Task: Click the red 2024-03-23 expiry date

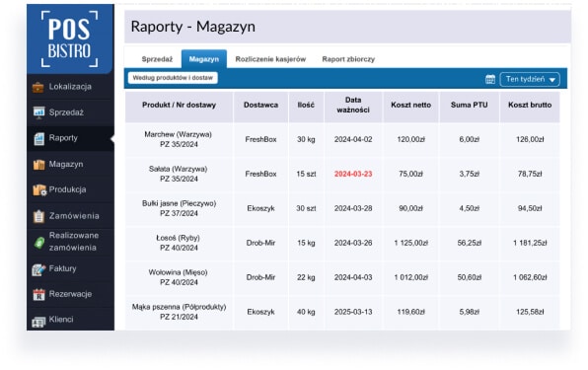Action: click(353, 175)
